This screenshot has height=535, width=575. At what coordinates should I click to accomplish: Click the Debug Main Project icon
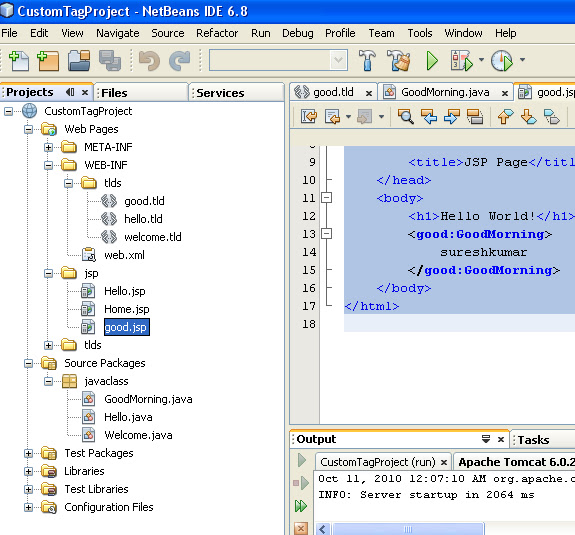(461, 61)
